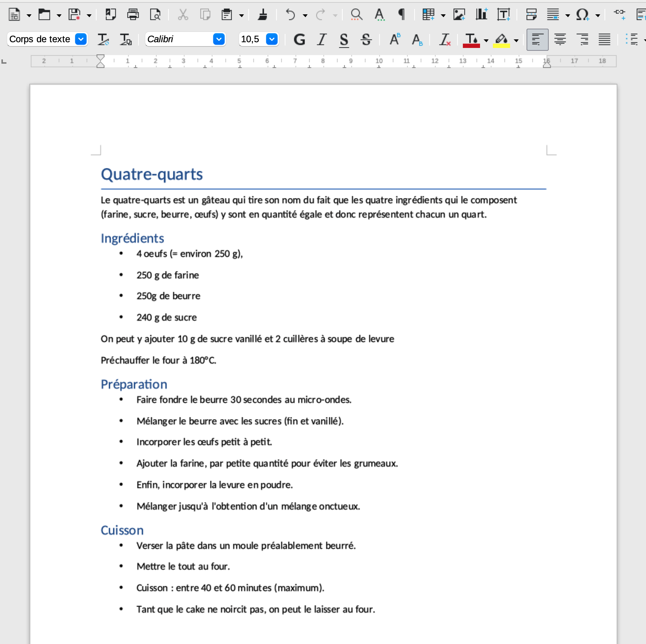Click the Open file folder icon

point(44,15)
